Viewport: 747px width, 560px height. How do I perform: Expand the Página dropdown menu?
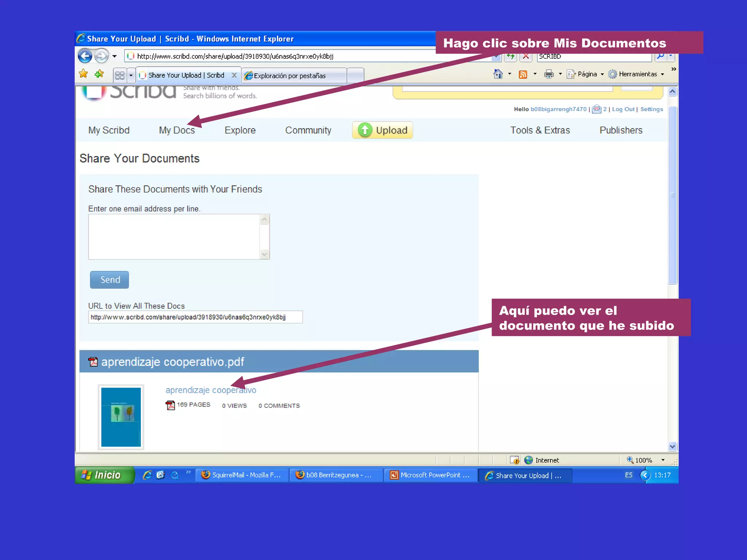click(x=587, y=74)
